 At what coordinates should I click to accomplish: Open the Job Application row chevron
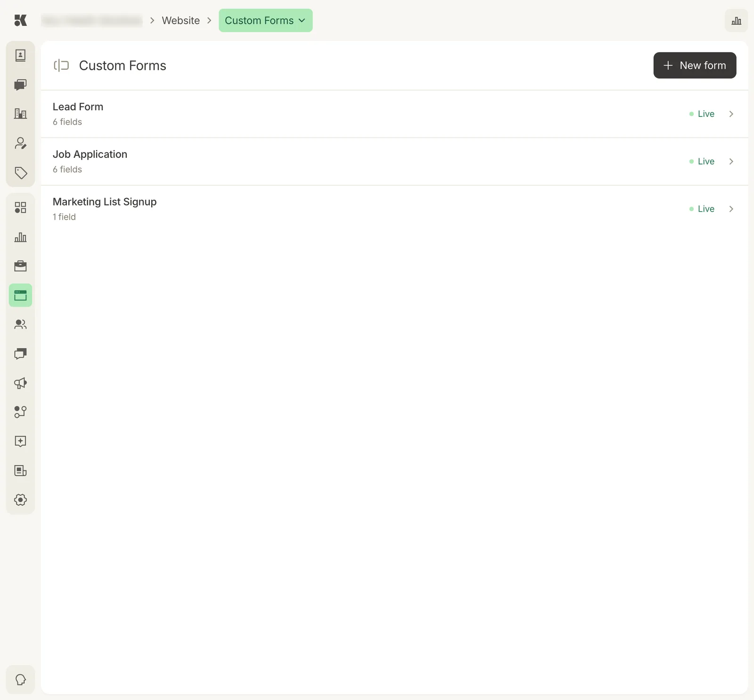coord(731,162)
